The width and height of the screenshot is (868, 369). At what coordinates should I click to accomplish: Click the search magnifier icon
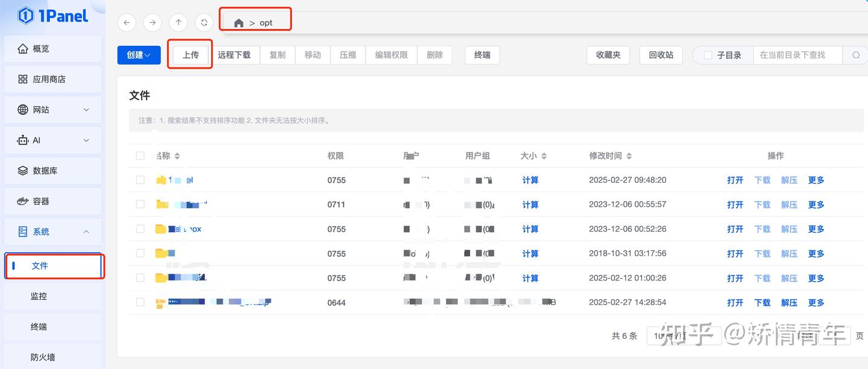tap(856, 55)
